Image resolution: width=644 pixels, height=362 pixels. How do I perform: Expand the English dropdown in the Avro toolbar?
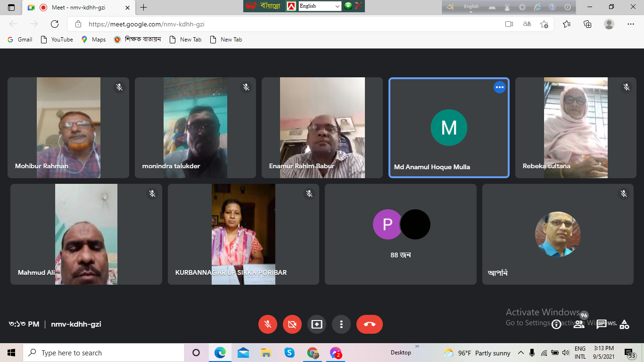[x=471, y=7]
